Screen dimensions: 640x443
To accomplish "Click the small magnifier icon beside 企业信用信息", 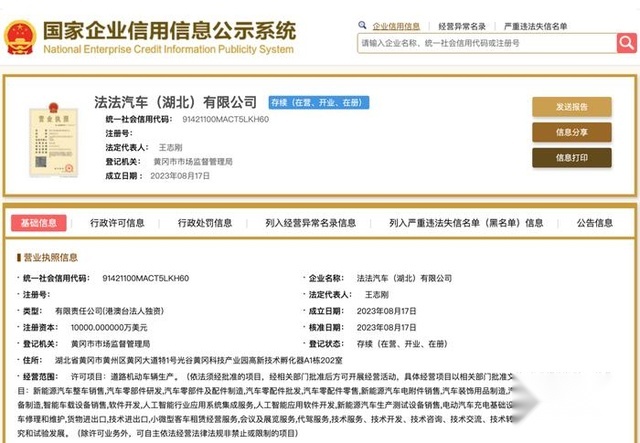I will coord(362,25).
